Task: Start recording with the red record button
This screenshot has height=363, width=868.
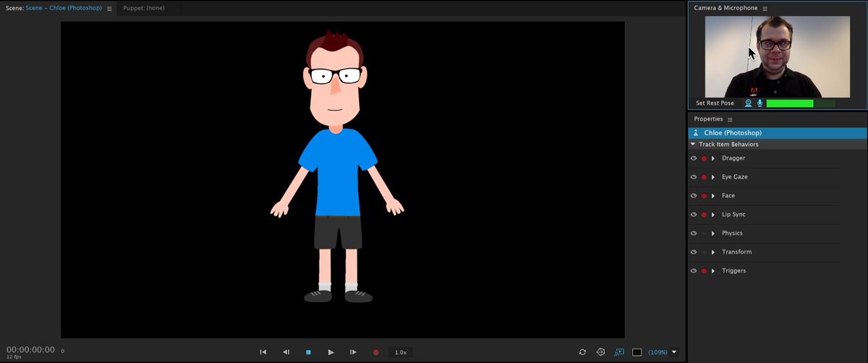Action: click(x=375, y=352)
